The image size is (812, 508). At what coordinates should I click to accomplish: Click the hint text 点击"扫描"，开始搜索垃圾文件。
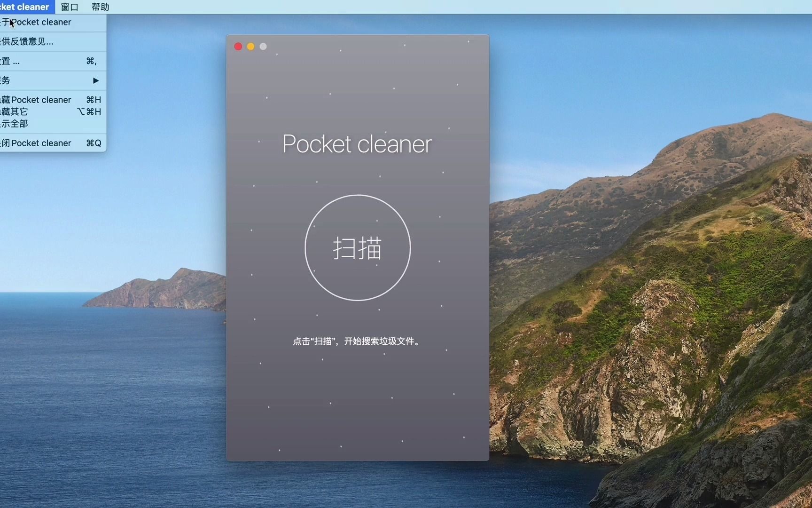click(357, 341)
